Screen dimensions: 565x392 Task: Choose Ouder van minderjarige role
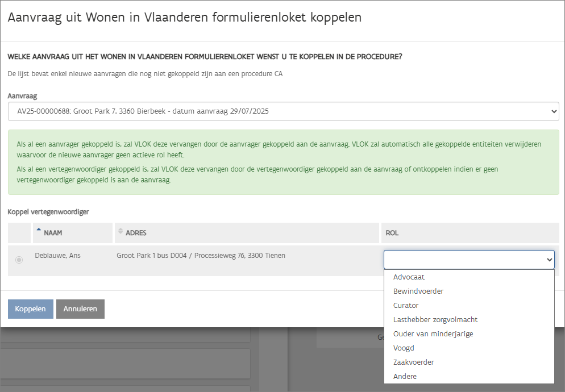(433, 334)
